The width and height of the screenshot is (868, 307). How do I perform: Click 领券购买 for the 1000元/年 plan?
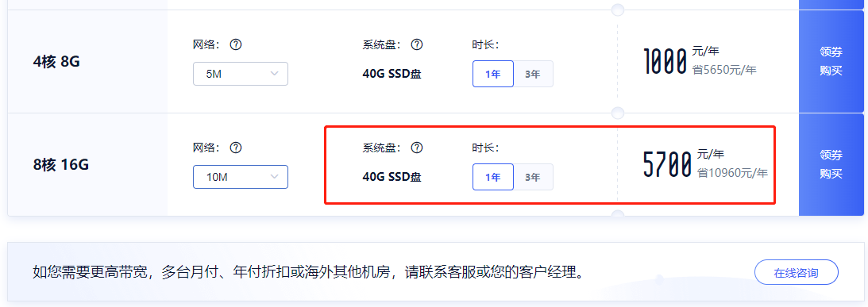[831, 61]
